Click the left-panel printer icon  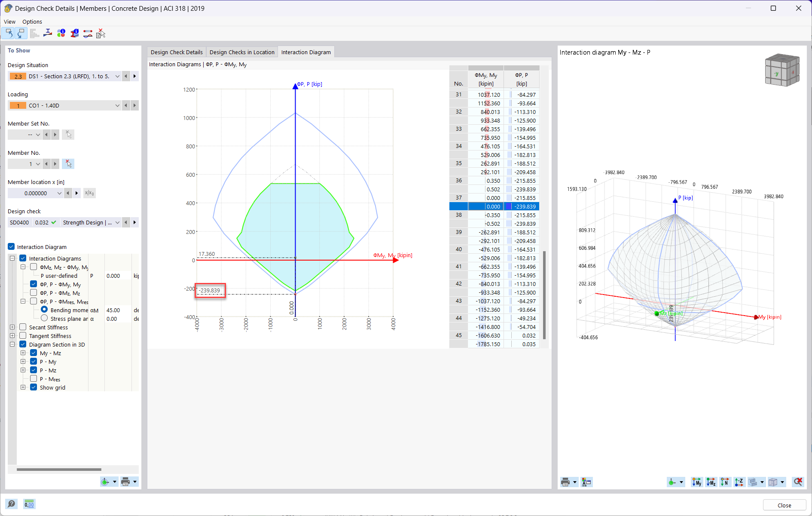click(x=125, y=482)
